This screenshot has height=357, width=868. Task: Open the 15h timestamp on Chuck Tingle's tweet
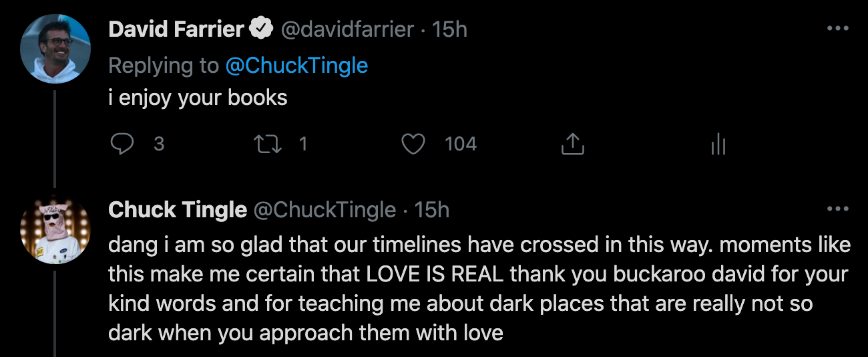tap(432, 210)
